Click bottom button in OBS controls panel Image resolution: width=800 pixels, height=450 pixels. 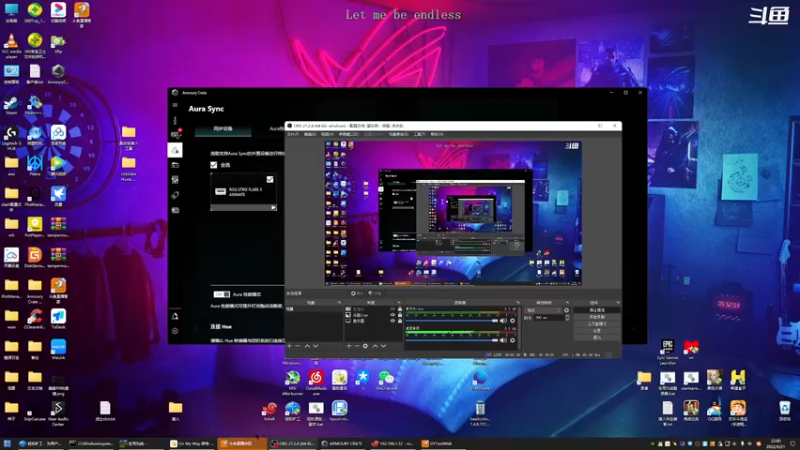[x=597, y=337]
